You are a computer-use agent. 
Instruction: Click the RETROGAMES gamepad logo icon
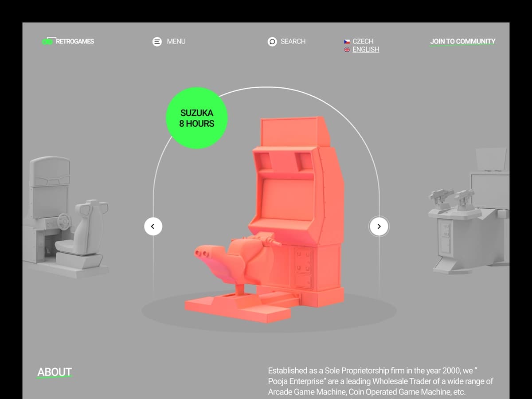pyautogui.click(x=47, y=42)
